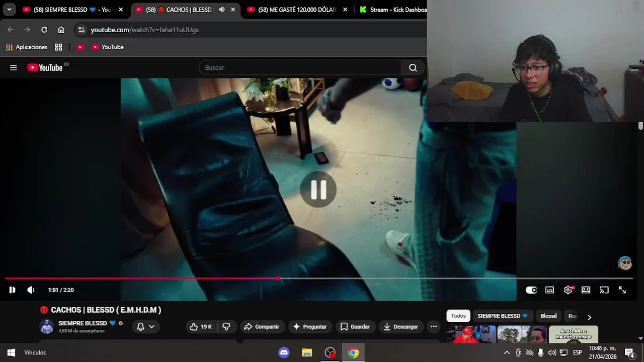The image size is (644, 362).
Task: Open the SIEMPRE BLESSD channel name link
Action: (x=83, y=323)
